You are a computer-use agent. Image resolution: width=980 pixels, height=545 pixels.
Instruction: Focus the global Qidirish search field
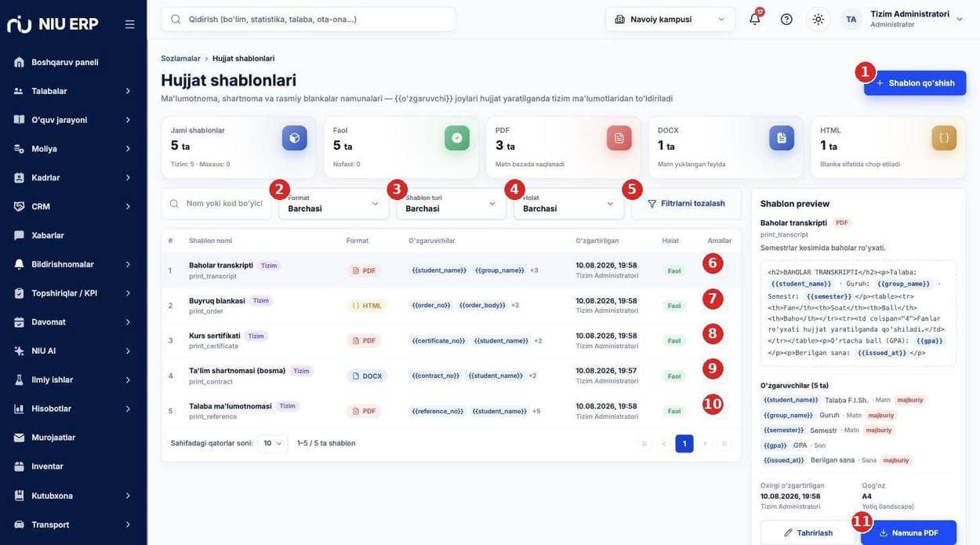coord(308,19)
